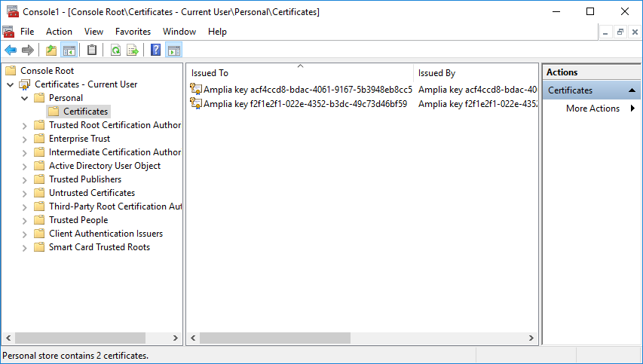Click Issued By value for acf4ccd8 row
This screenshot has height=364, width=643.
click(477, 90)
